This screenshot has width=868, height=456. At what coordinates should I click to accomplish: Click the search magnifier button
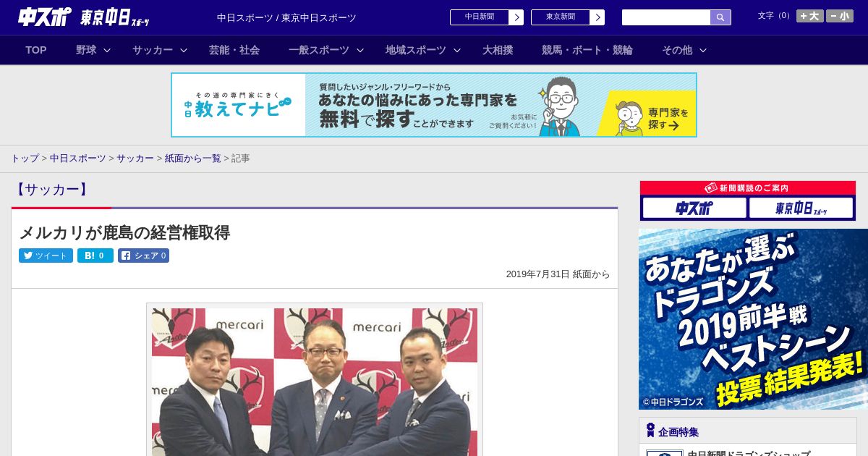pyautogui.click(x=720, y=17)
